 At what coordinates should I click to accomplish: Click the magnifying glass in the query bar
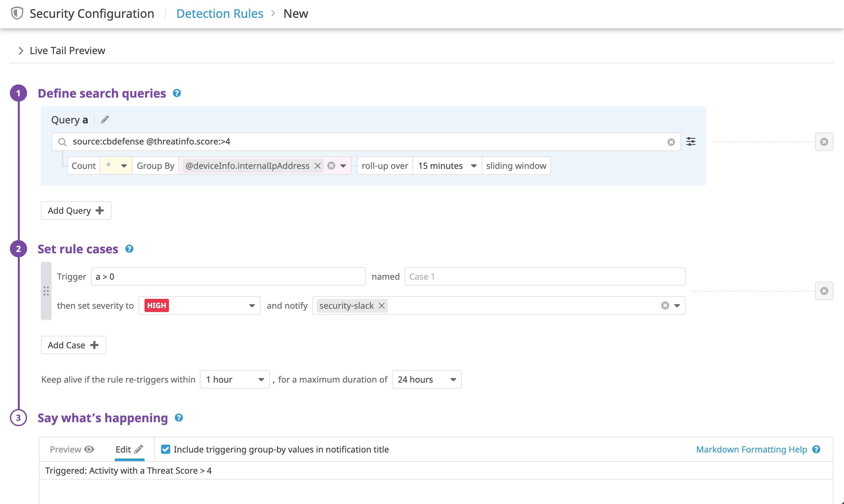tap(62, 142)
